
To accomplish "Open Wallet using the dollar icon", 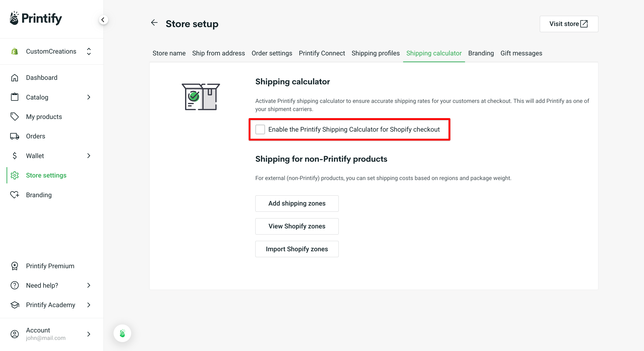I will [x=15, y=156].
